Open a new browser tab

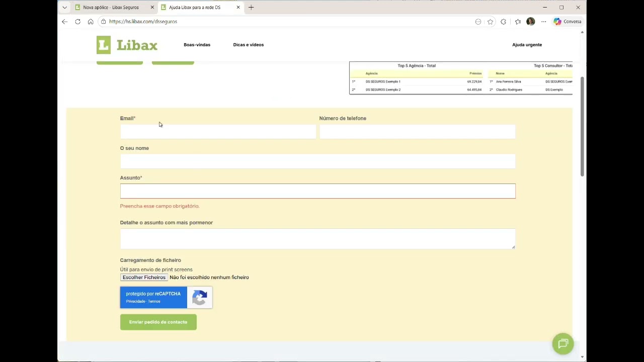tap(251, 8)
